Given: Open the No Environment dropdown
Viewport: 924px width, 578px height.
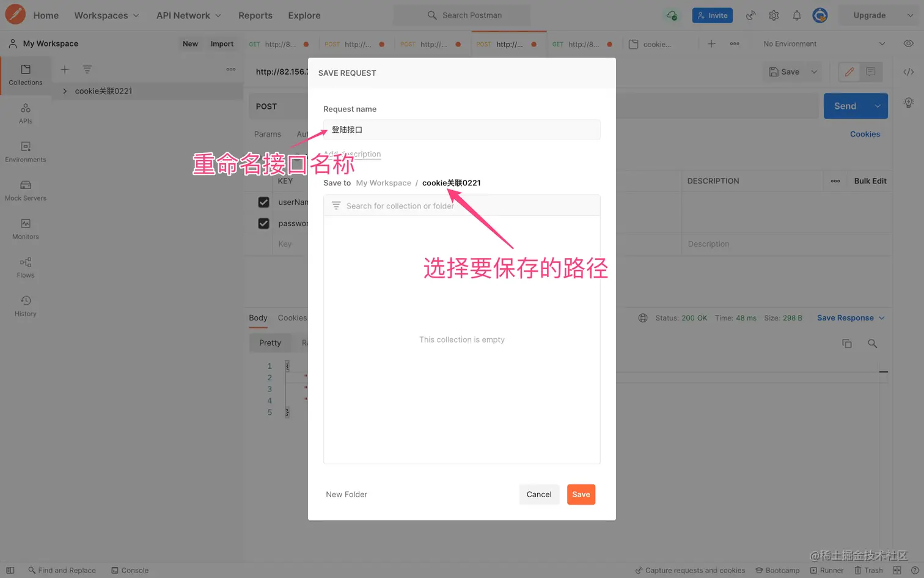Looking at the screenshot, I should click(x=823, y=44).
